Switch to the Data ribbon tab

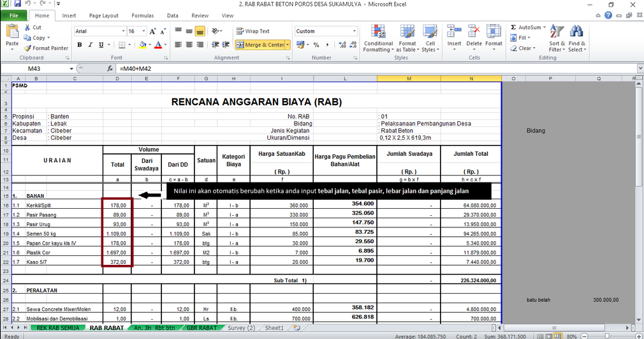(173, 15)
